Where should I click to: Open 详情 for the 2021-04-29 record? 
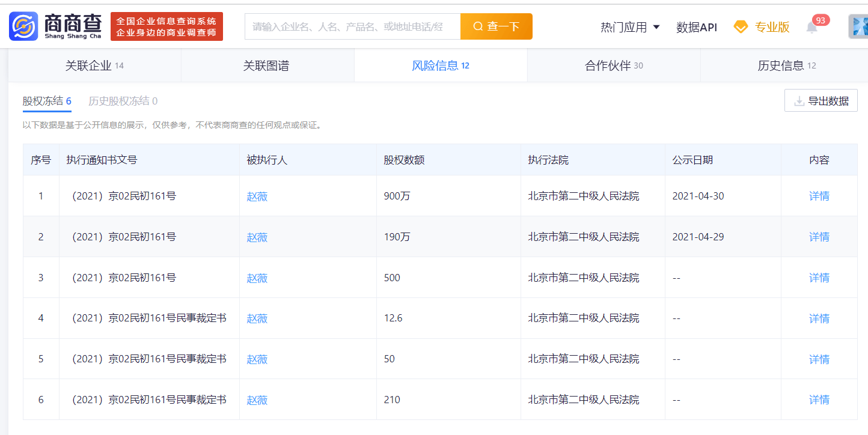pyautogui.click(x=819, y=237)
